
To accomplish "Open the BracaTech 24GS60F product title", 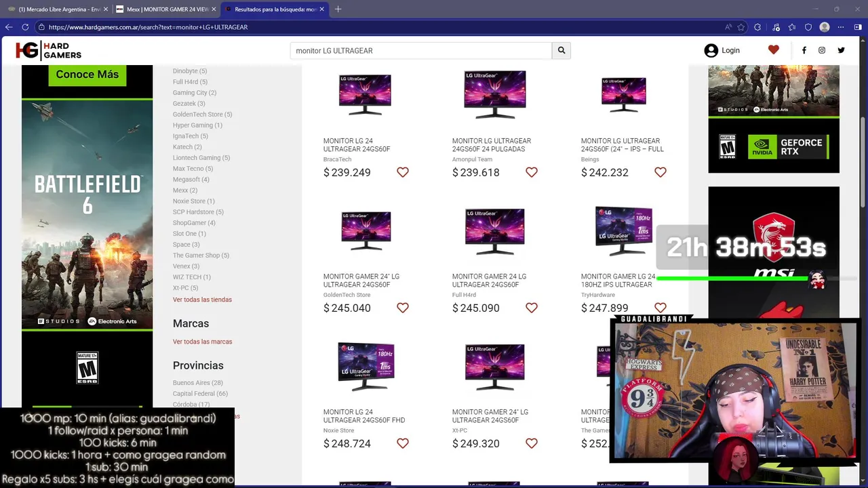I will (357, 145).
